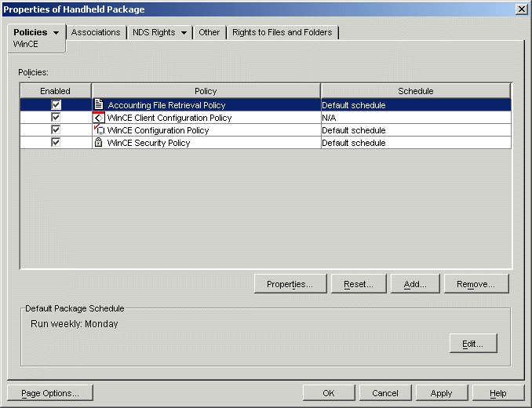Go to Rights to Files and Folders tab
This screenshot has height=408, width=532.
[x=282, y=32]
